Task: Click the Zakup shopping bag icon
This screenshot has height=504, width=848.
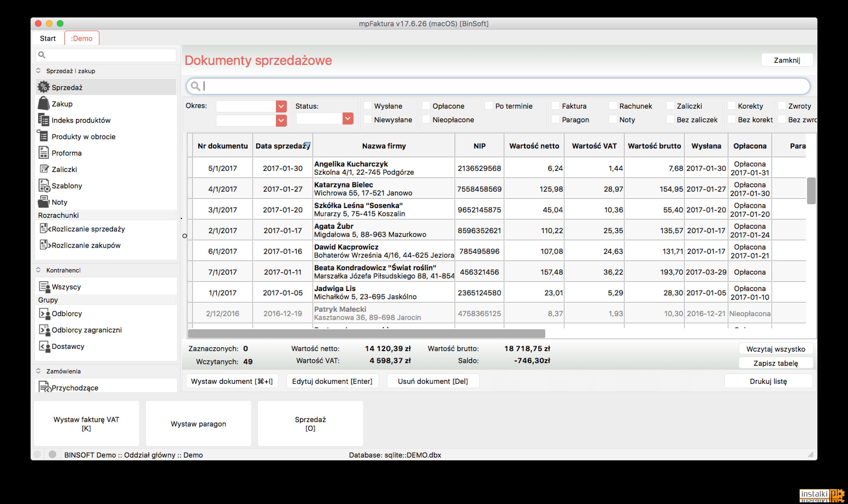Action: tap(43, 103)
